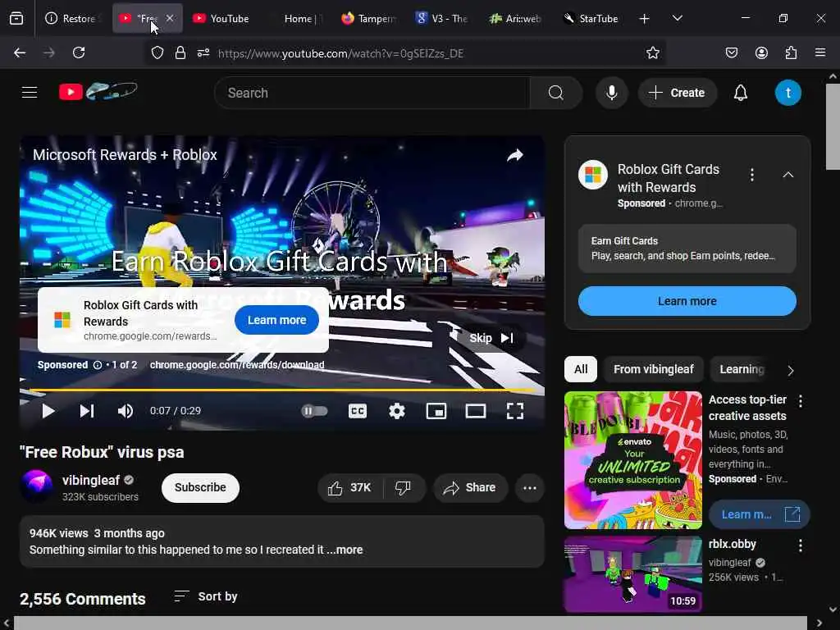Switch to the YouTube tab

221,18
